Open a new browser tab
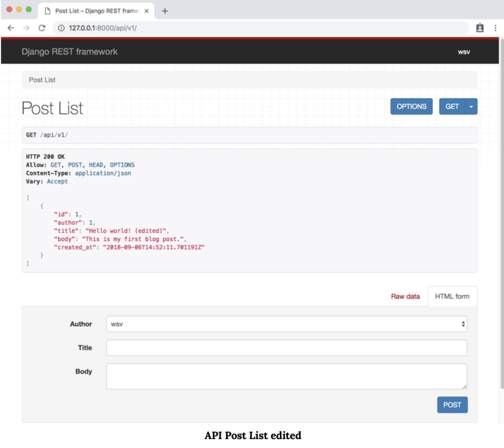 pyautogui.click(x=165, y=11)
